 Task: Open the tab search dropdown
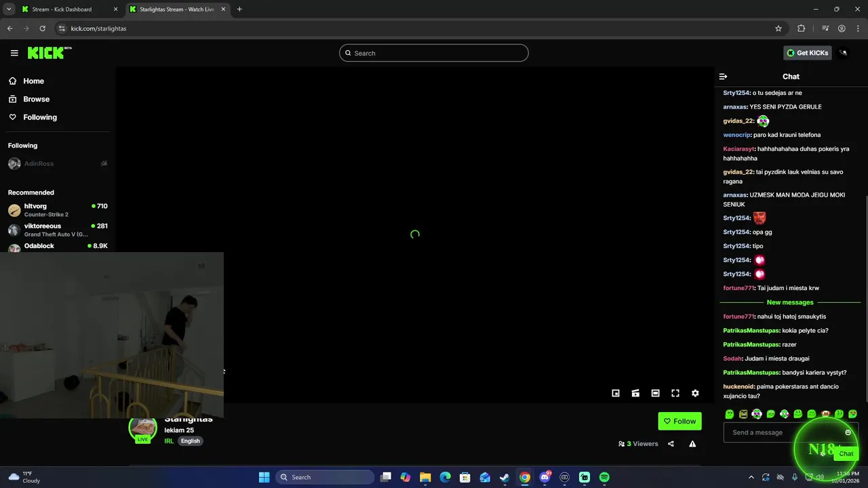point(8,9)
